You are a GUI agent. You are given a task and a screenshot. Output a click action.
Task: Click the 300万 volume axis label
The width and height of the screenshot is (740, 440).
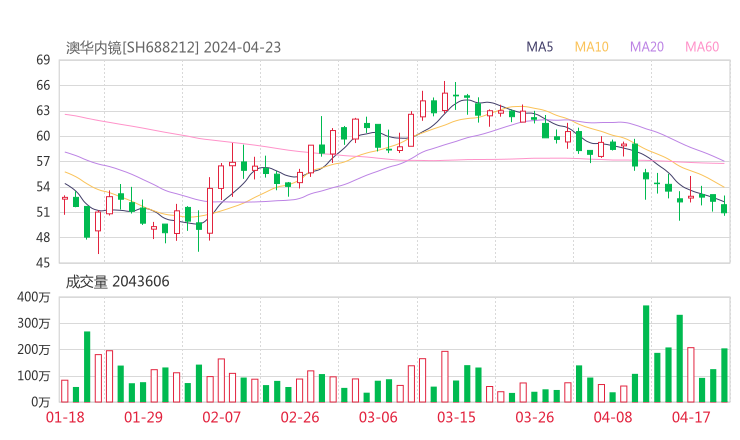(34, 324)
